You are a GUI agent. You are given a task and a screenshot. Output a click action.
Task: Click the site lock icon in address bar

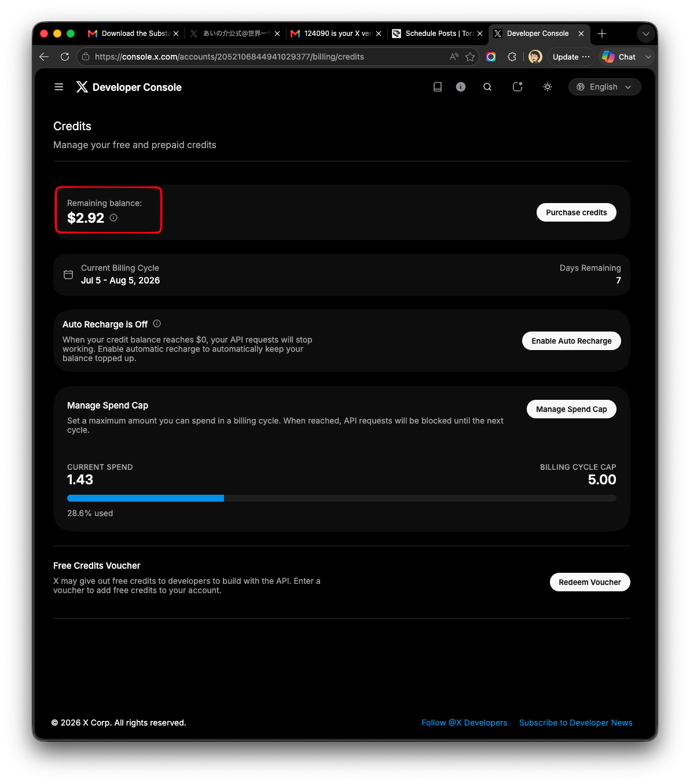tap(86, 57)
